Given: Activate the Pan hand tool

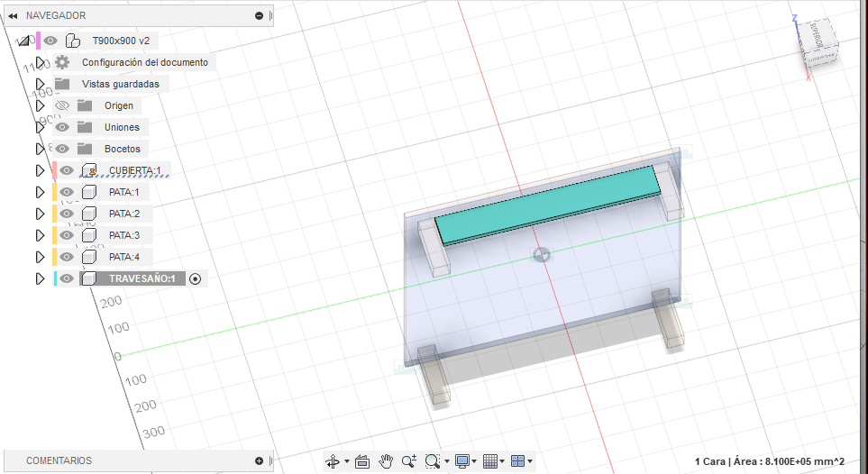Looking at the screenshot, I should 386,461.
